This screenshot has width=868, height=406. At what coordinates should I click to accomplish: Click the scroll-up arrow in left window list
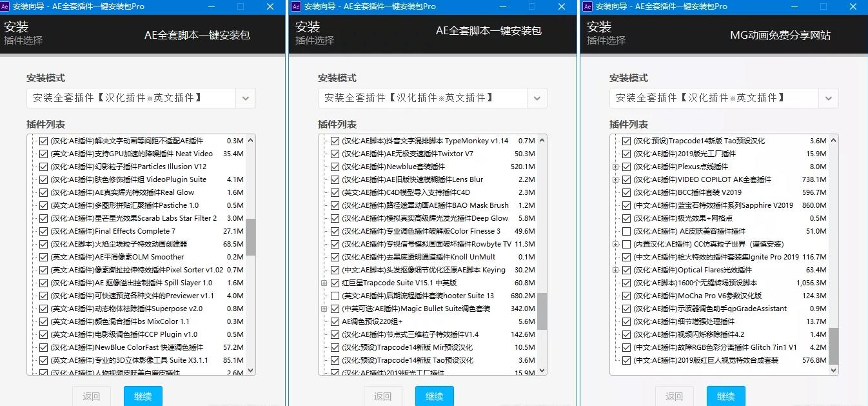(x=250, y=141)
